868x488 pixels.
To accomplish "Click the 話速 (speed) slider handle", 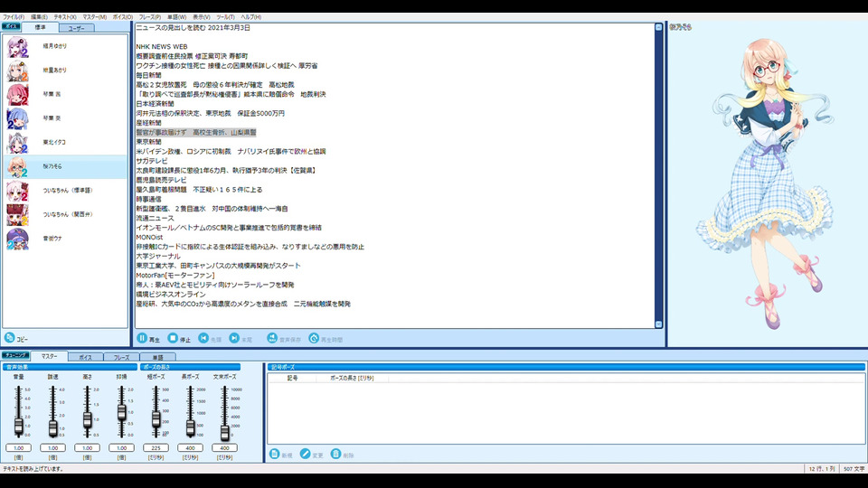I will (52, 427).
